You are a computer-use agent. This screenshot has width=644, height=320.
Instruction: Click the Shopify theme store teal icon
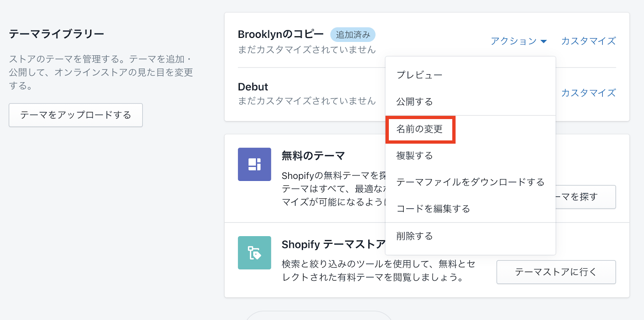254,253
